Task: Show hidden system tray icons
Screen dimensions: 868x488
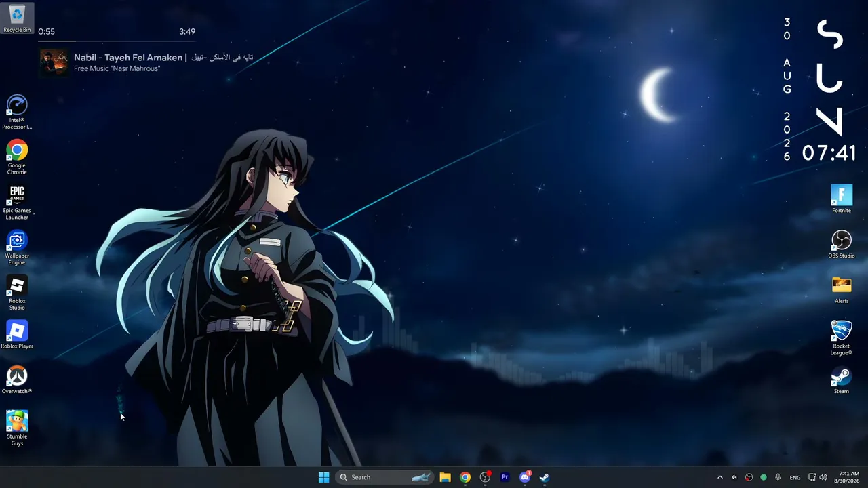Action: [x=719, y=477]
